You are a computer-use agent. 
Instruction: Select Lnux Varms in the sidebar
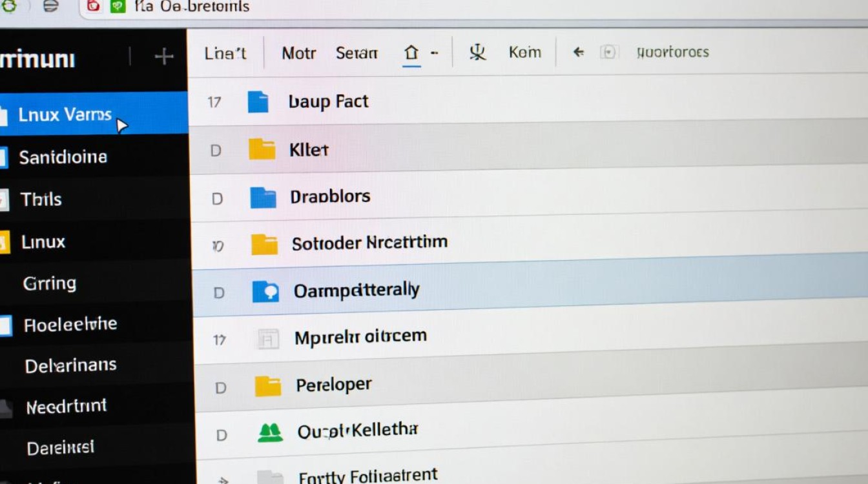[x=65, y=115]
